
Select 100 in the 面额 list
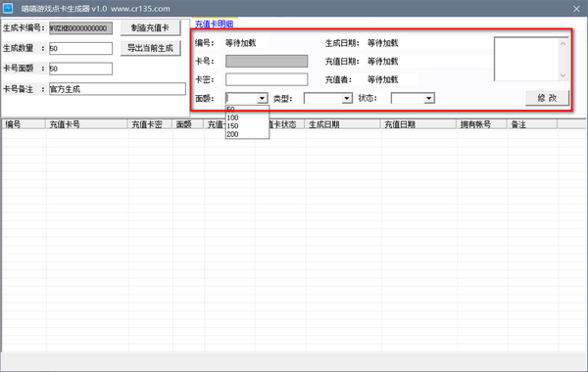tap(247, 117)
